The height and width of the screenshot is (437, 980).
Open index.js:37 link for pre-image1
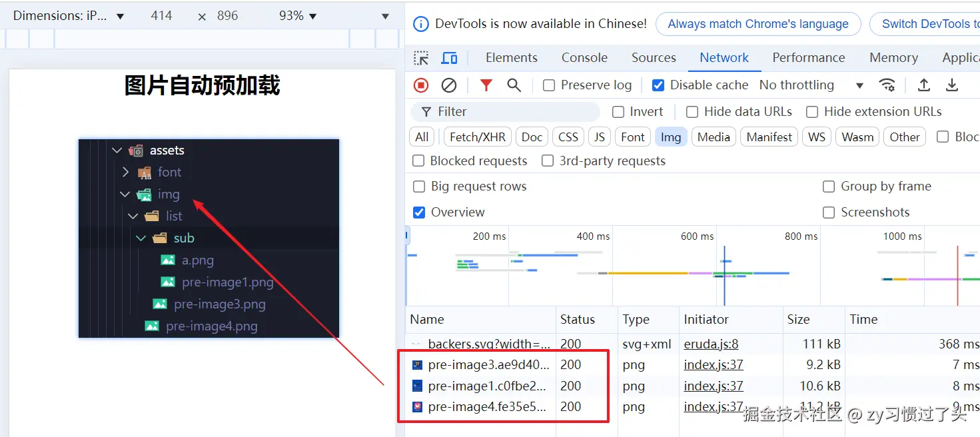tap(714, 386)
